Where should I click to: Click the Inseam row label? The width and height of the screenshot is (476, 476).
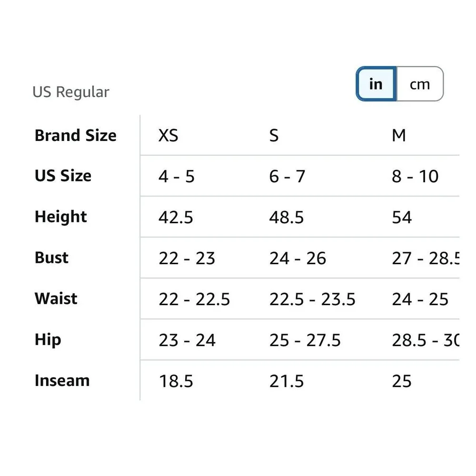tap(62, 381)
